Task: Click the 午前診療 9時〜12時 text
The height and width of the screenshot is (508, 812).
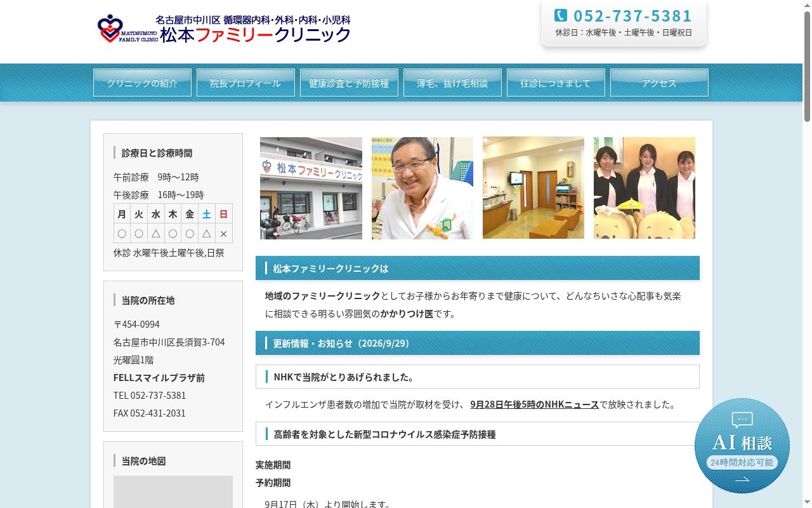Action: click(x=156, y=177)
